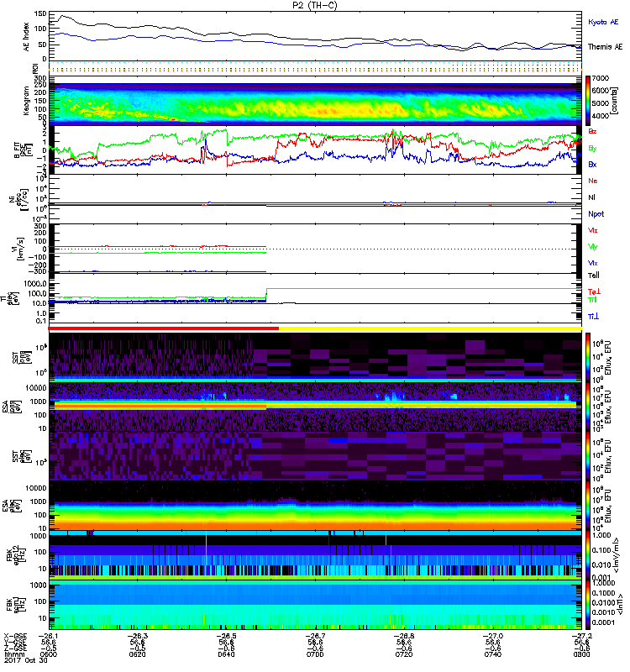Click the X-GSE value -26.3
The height and width of the screenshot is (672, 630).
coord(137,637)
